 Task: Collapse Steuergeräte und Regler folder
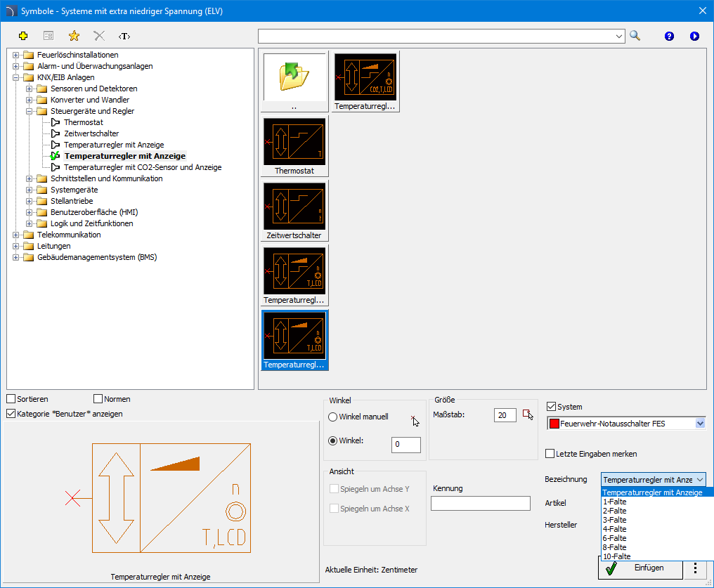pyautogui.click(x=29, y=111)
